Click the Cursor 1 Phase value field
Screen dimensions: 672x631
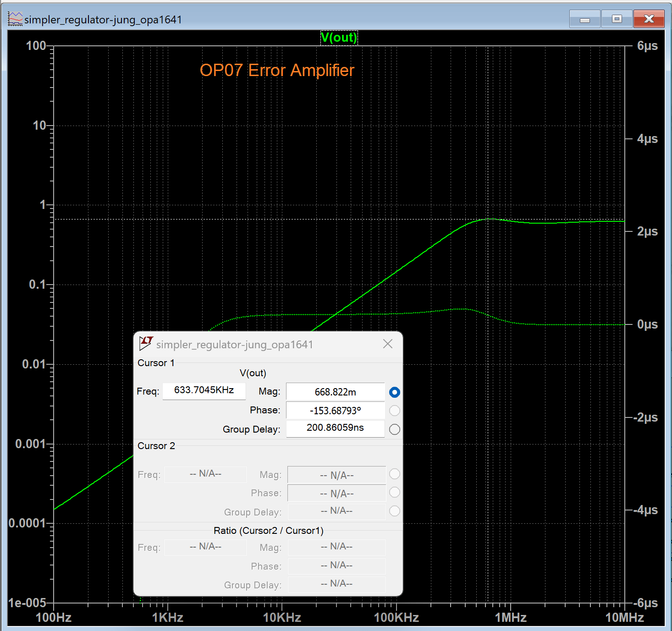click(x=335, y=411)
